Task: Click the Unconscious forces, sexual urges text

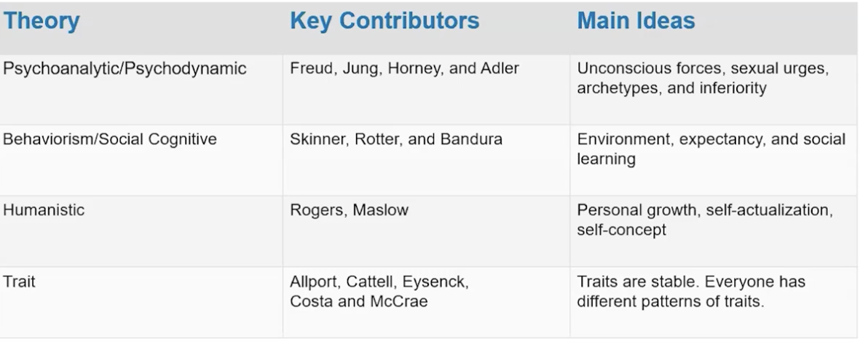Action: 703,68
